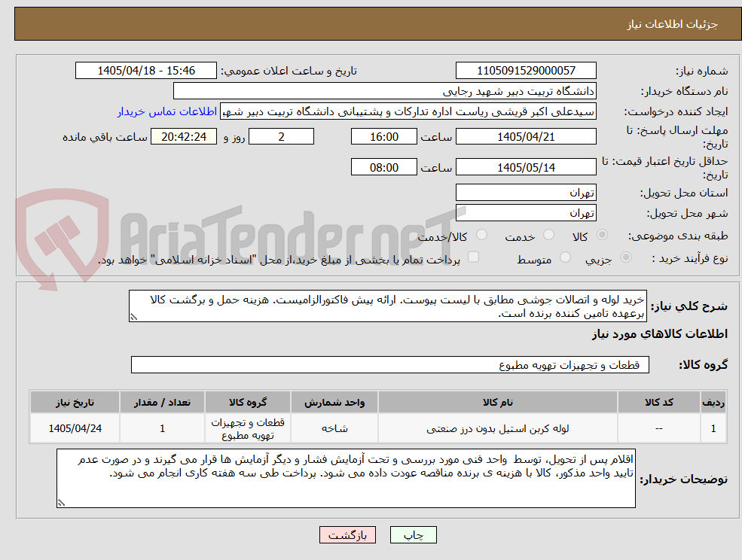Click the quantity cell showing 1
The width and height of the screenshot is (742, 560).
[162, 428]
